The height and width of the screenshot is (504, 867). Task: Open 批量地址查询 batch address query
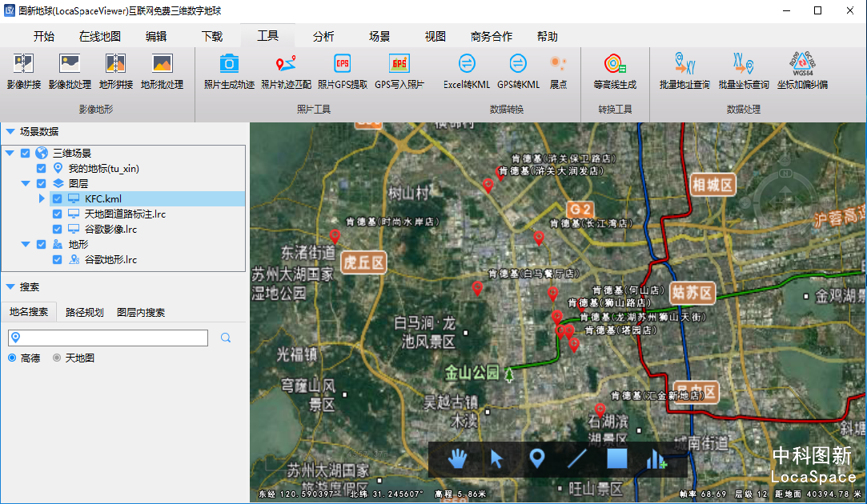click(684, 72)
